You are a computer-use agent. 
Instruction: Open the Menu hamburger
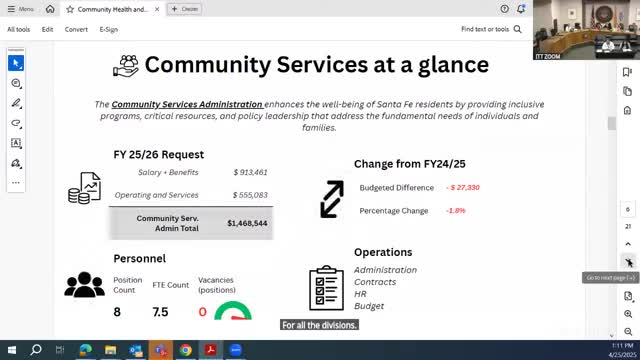(20, 9)
